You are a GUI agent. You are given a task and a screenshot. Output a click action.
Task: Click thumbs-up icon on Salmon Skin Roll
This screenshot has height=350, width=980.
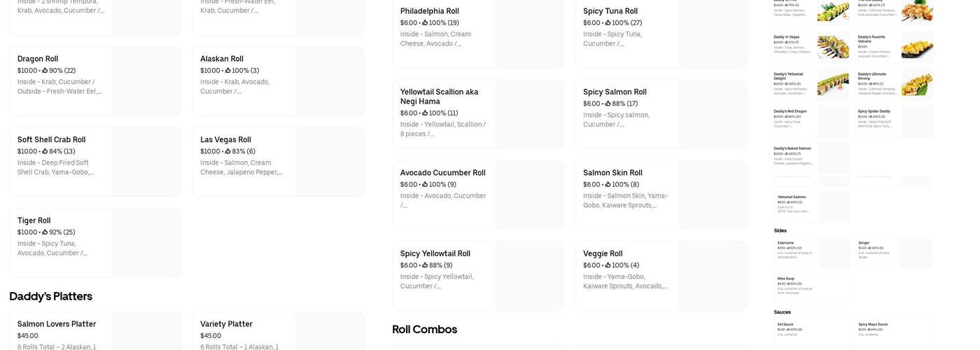(x=608, y=185)
